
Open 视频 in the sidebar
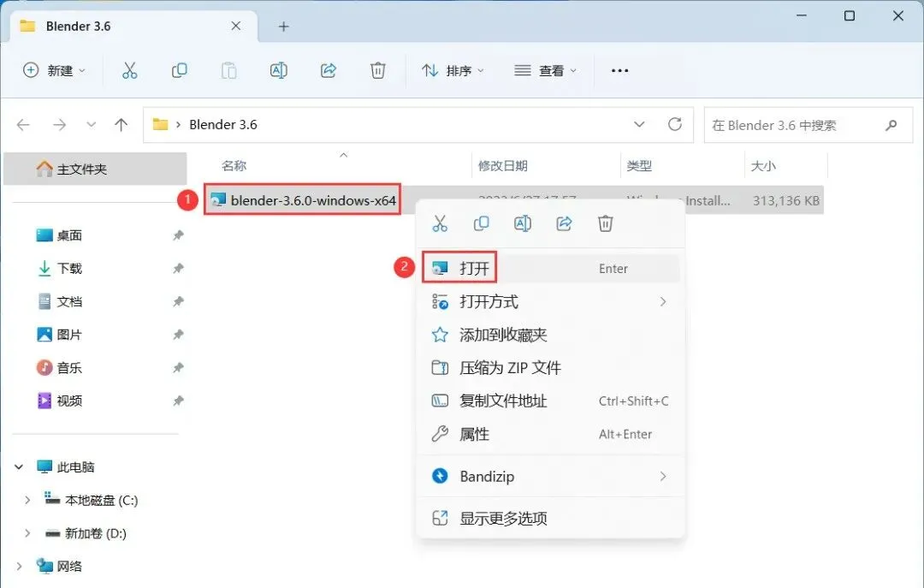[69, 401]
